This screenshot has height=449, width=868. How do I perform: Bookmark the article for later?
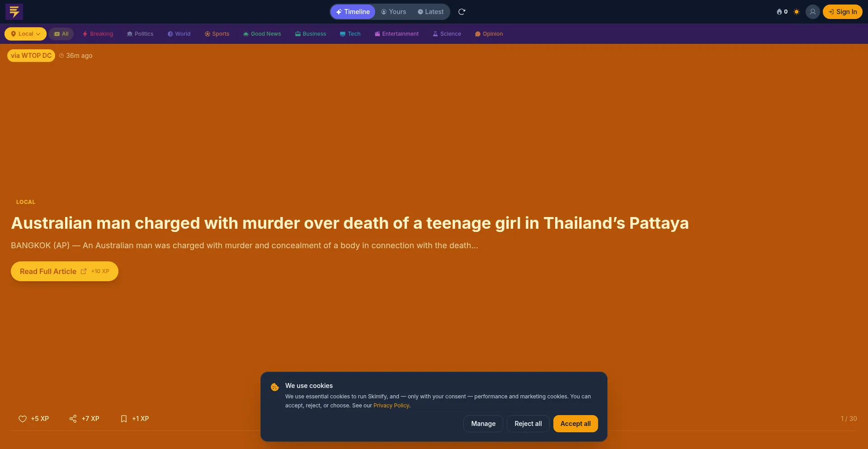coord(135,419)
